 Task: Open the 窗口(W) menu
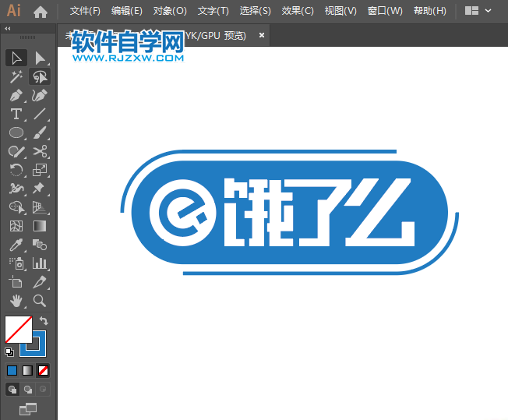click(385, 12)
